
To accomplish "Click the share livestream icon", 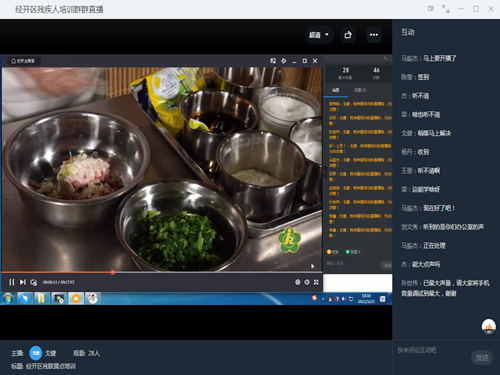I will click(x=348, y=35).
